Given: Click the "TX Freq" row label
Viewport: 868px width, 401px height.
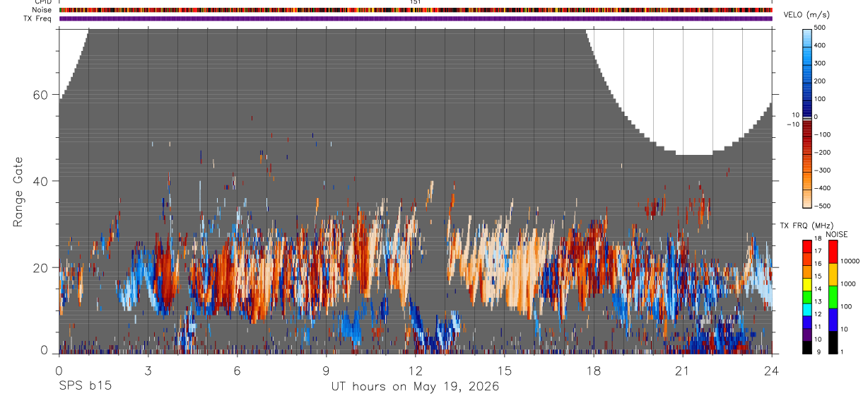Looking at the screenshot, I should (38, 18).
